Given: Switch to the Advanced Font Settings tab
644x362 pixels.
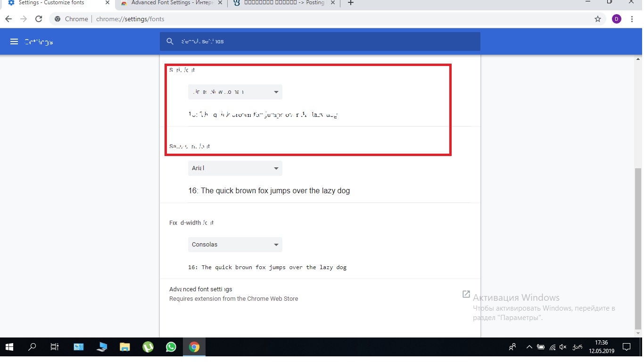Looking at the screenshot, I should pyautogui.click(x=171, y=3).
